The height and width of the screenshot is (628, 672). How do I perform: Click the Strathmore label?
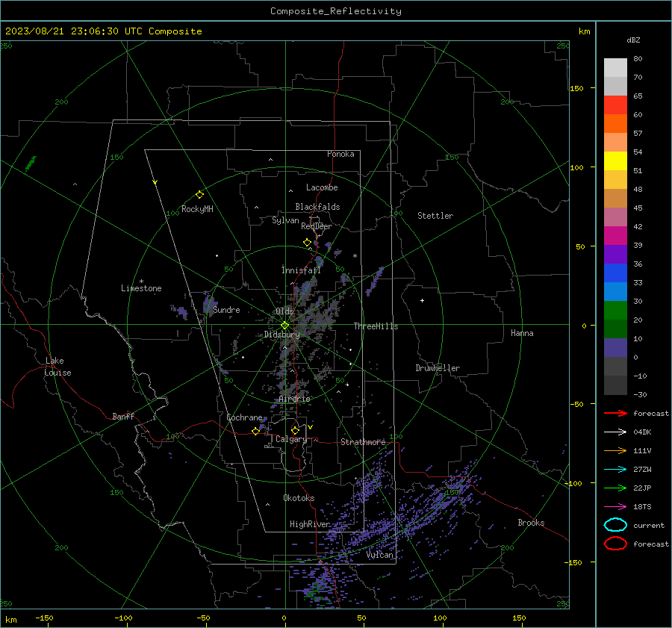(x=363, y=442)
